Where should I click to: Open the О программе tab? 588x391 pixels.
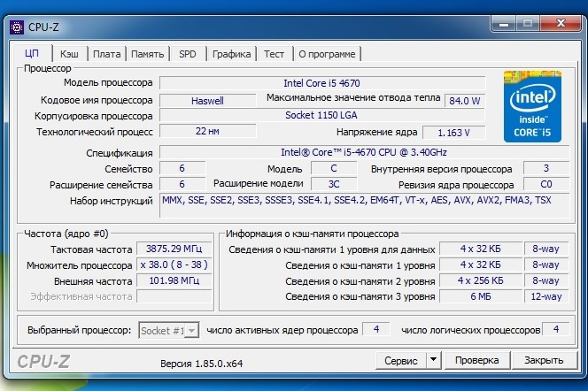[x=327, y=54]
